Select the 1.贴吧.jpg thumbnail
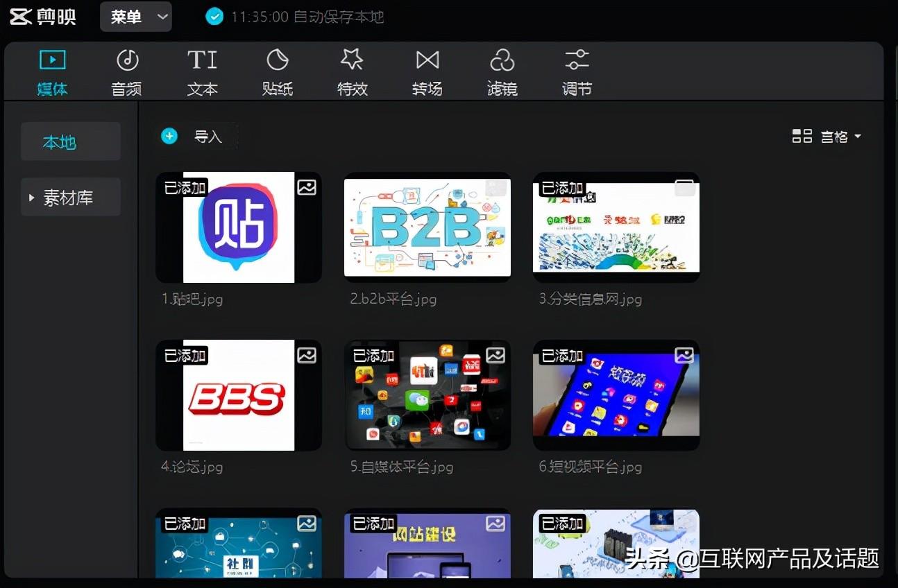The width and height of the screenshot is (898, 588). [239, 227]
